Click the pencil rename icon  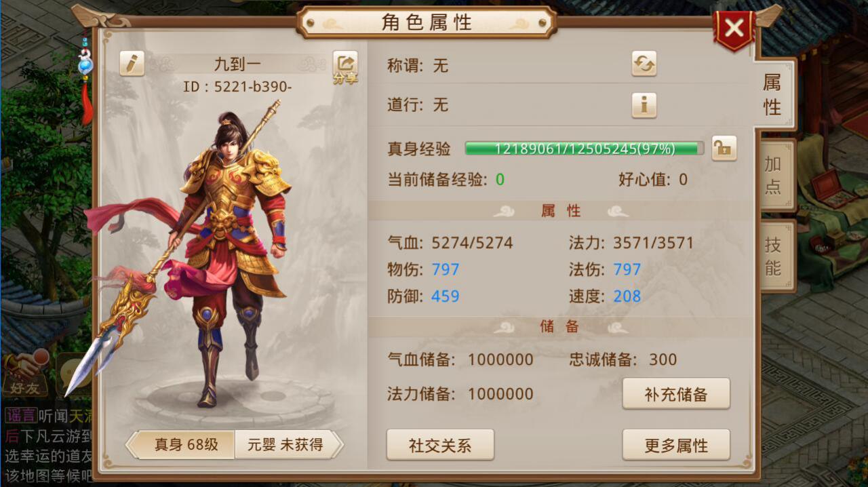click(132, 63)
